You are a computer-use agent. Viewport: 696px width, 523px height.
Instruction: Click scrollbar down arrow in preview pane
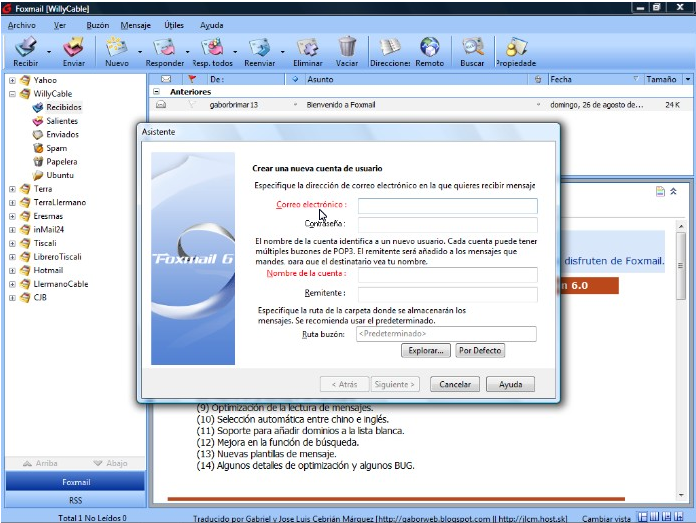point(681,495)
